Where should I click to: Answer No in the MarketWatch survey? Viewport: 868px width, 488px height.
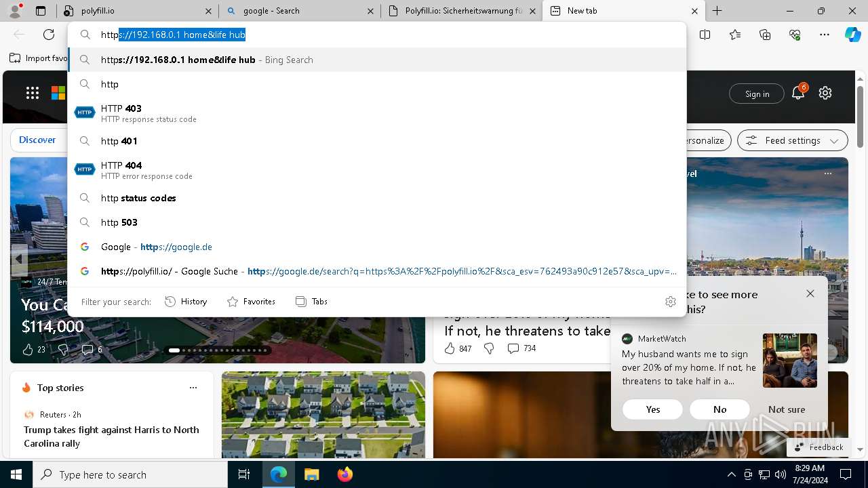click(719, 409)
